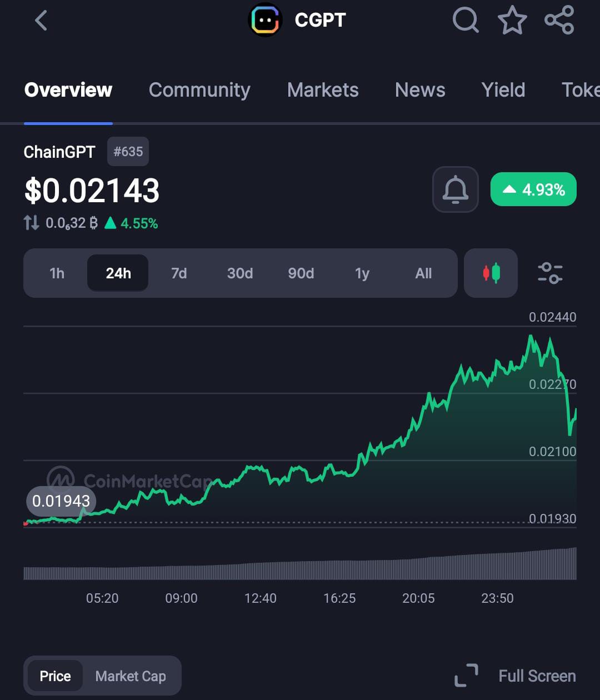Screen dimensions: 600x700
Task: Tap the 0.01943 chart price label
Action: click(61, 501)
